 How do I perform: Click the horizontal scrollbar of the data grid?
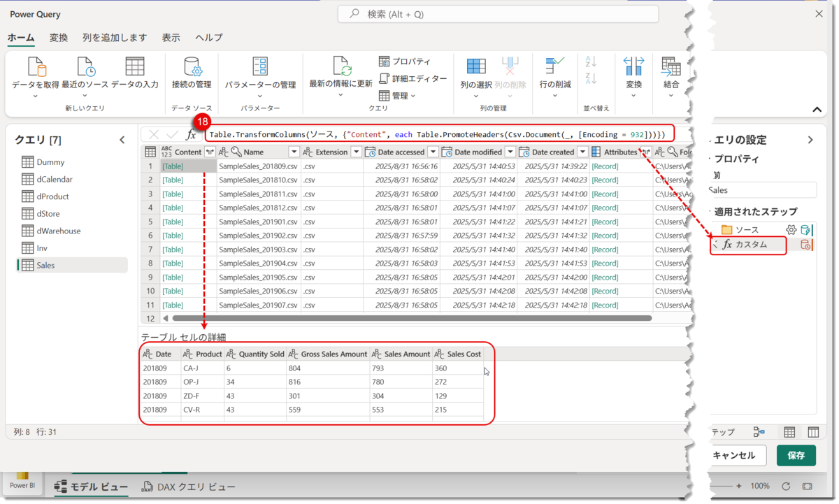click(x=411, y=318)
